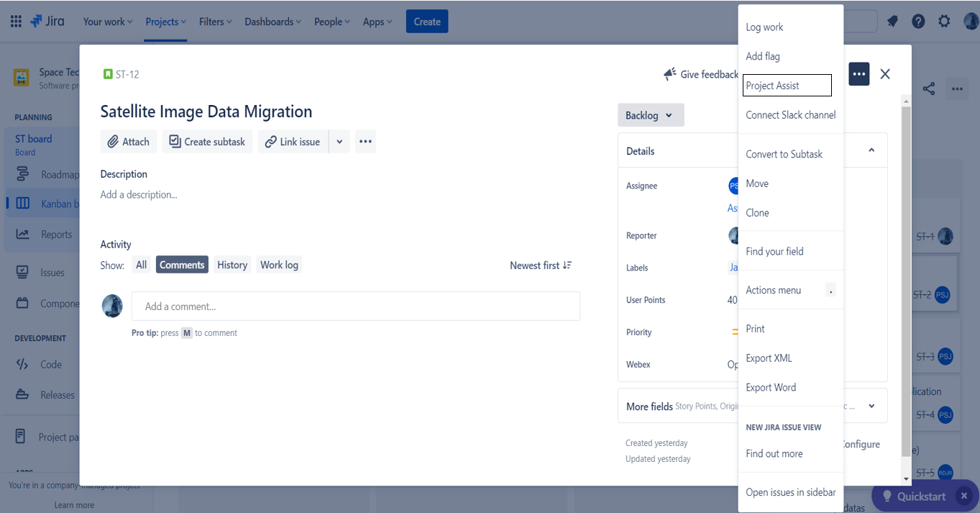Click the Give feedback megaphone icon
980x513 pixels.
tap(670, 74)
